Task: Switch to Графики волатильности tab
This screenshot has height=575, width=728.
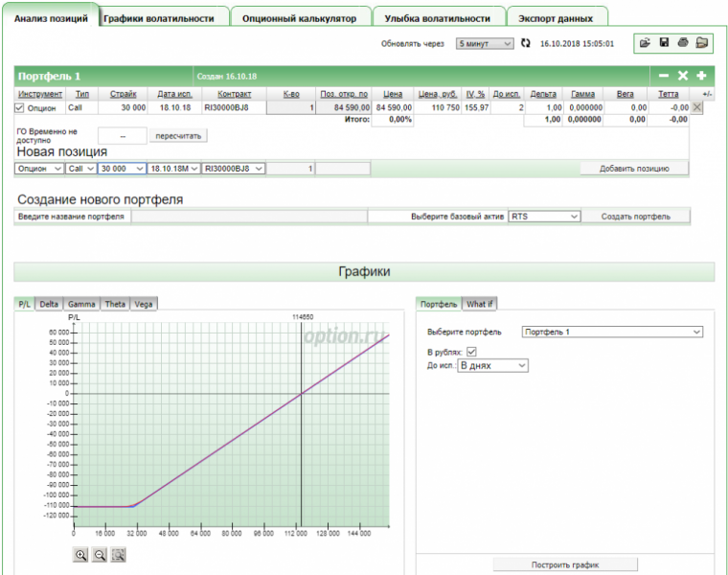Action: pyautogui.click(x=159, y=18)
